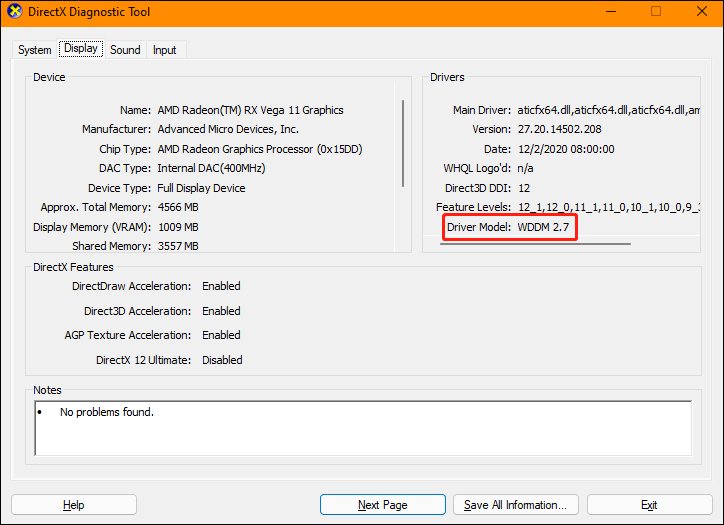Screen dimensions: 724x525
Task: Click the DirectX logo icon in title bar
Action: click(x=15, y=12)
